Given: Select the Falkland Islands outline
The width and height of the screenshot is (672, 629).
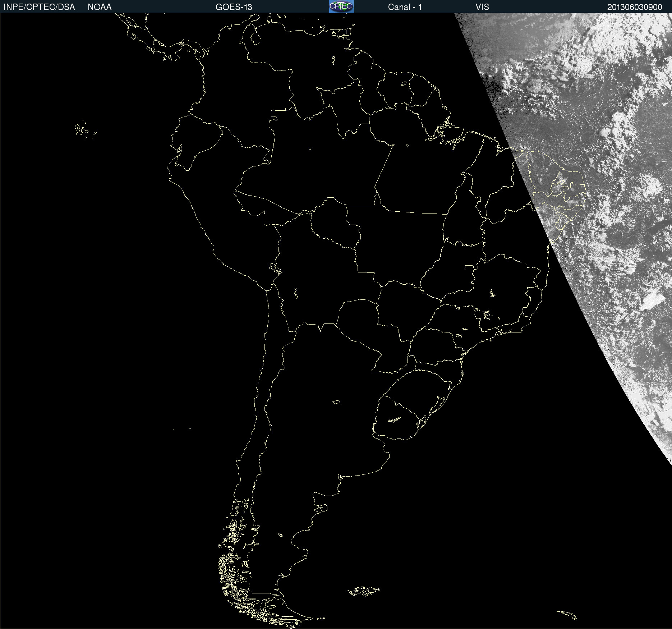Looking at the screenshot, I should tap(364, 591).
